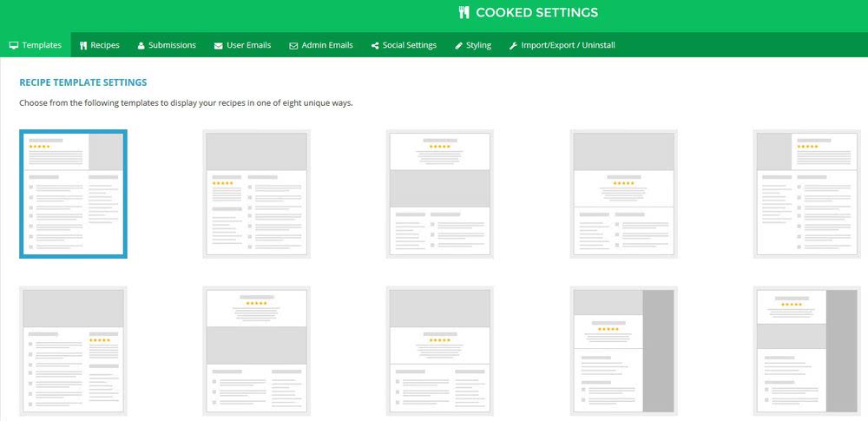Click the currently selected blue-bordered template
Image resolution: width=868 pixels, height=421 pixels.
[x=74, y=194]
